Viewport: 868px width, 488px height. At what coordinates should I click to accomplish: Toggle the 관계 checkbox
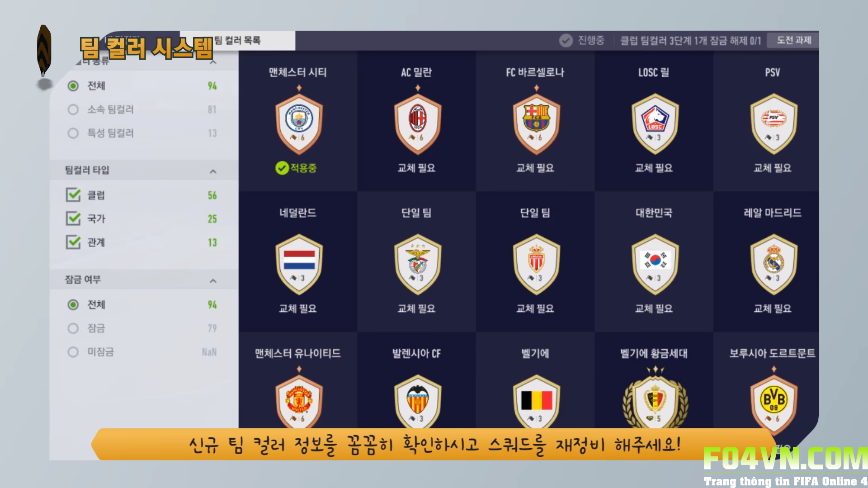73,242
